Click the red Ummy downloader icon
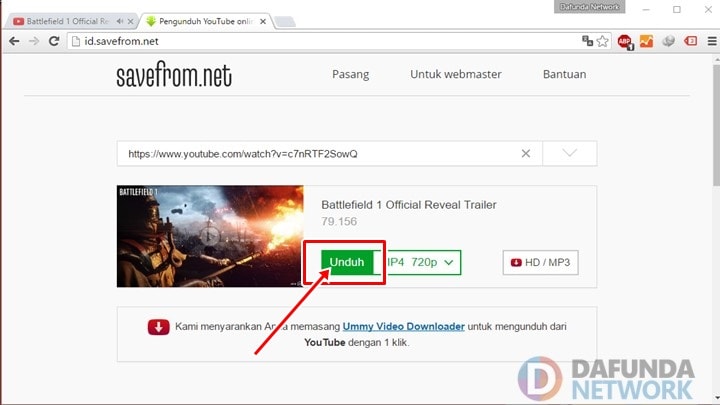 (158, 327)
